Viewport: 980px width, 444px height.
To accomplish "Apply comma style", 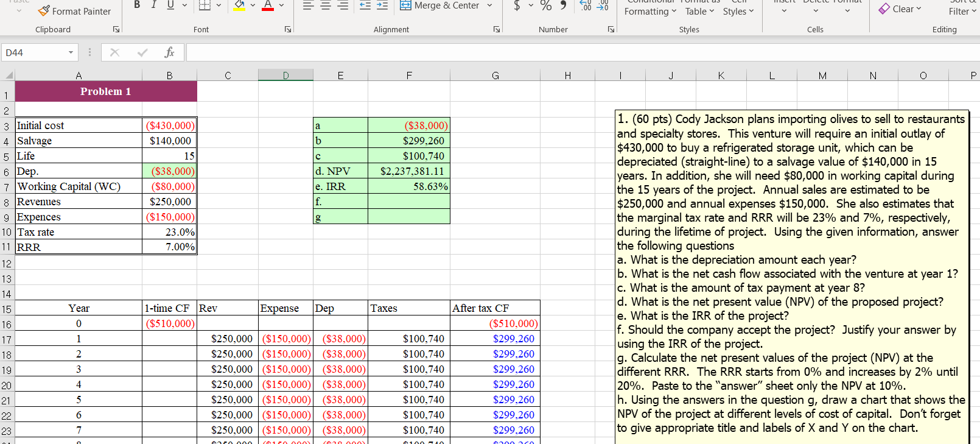I will [563, 5].
